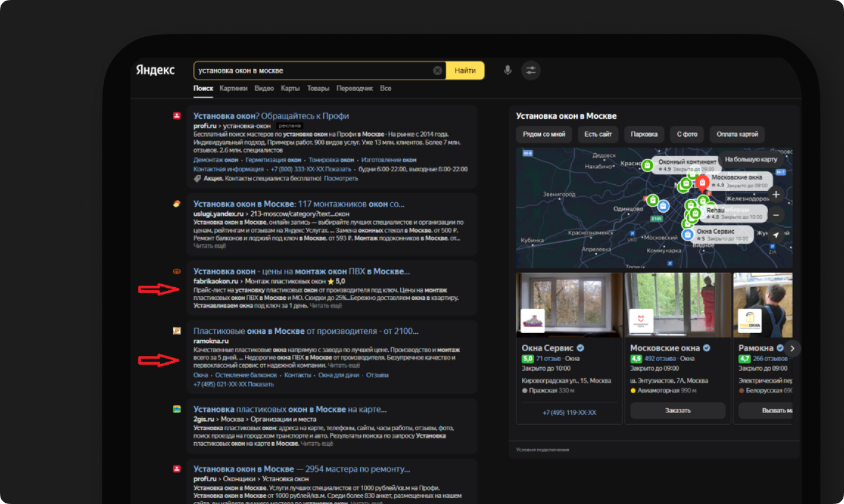Open 'Установка окон? Обращайтесь к Профи' result
Screen dimensions: 844x504
coord(271,116)
